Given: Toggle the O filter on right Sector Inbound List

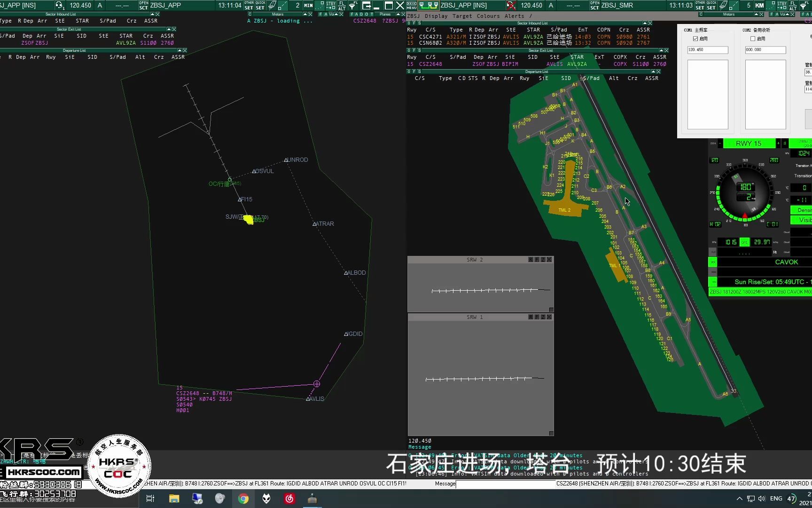Looking at the screenshot, I should (409, 23).
